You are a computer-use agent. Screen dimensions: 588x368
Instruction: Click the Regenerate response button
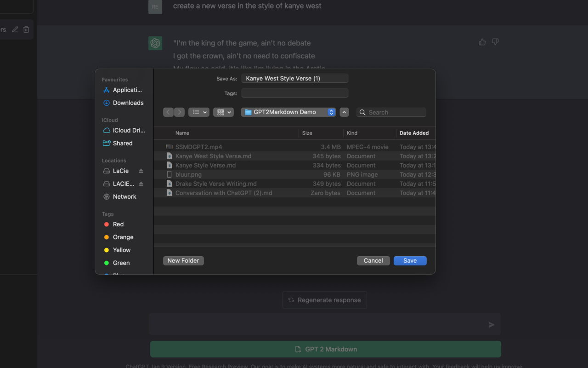[324, 300]
